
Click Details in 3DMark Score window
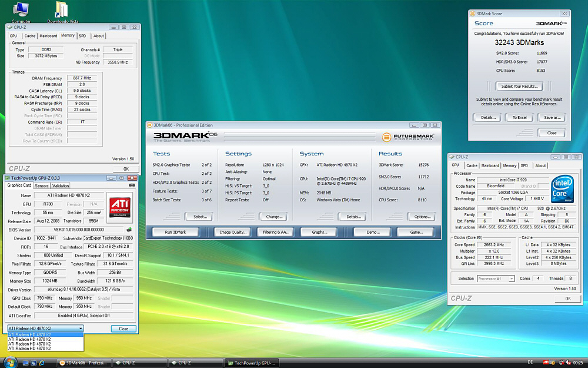[x=488, y=118]
